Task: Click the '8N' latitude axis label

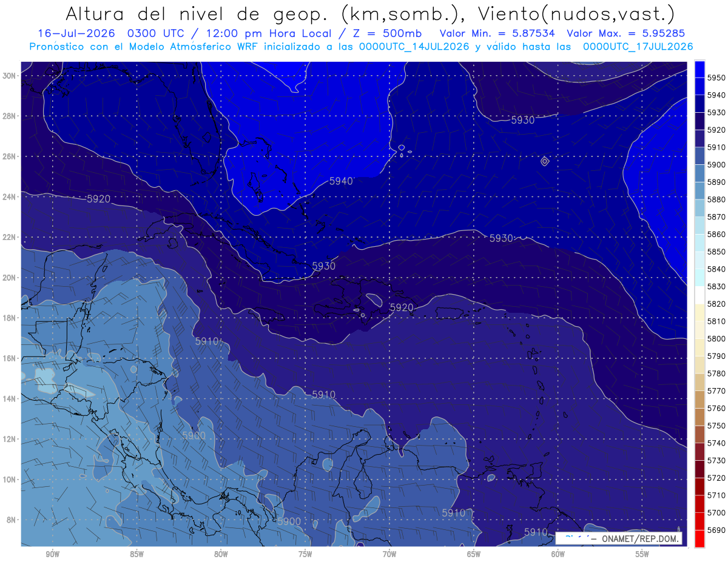Action: [x=12, y=520]
